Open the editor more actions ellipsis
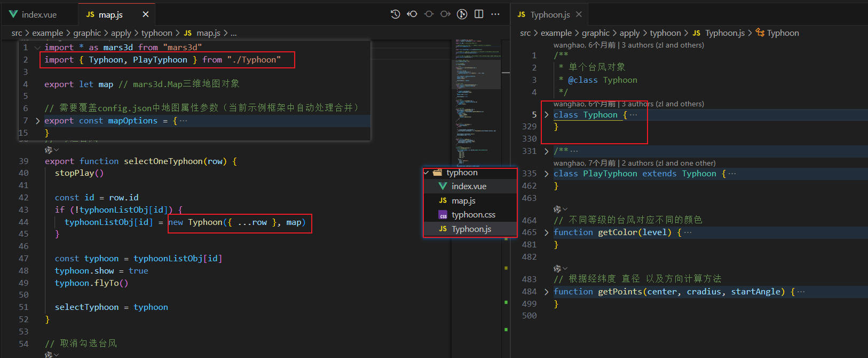Image resolution: width=868 pixels, height=358 pixels. (495, 14)
